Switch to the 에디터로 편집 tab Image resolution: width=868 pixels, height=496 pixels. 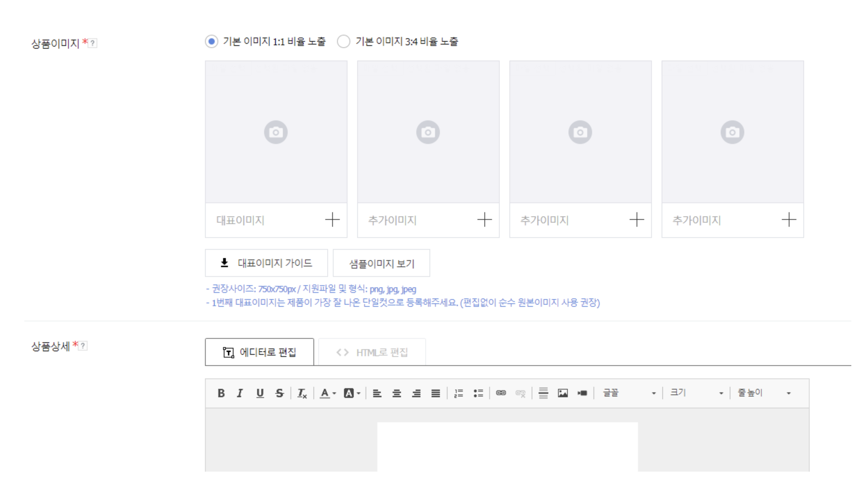point(259,352)
